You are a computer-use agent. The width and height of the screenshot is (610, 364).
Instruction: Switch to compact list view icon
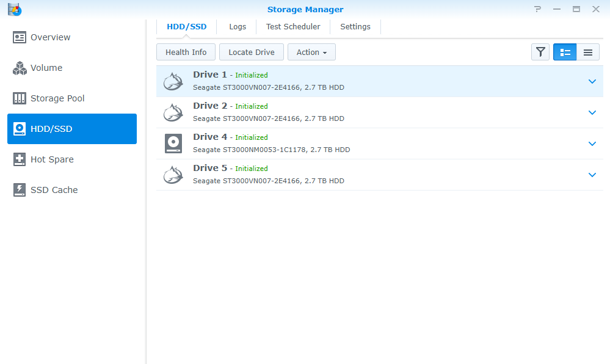click(588, 52)
